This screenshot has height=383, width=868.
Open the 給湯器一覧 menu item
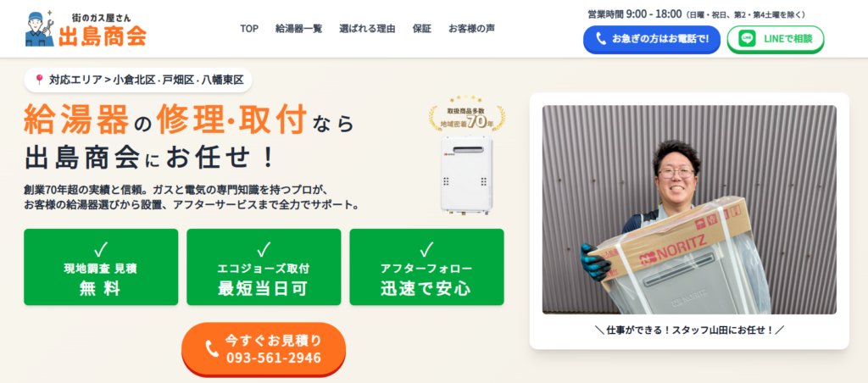299,29
